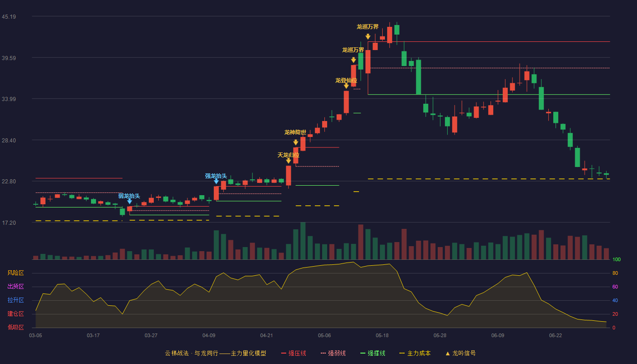The image size is (637, 364).
Task: Click the upper 龙巡万界 signal label
Action: [368, 27]
